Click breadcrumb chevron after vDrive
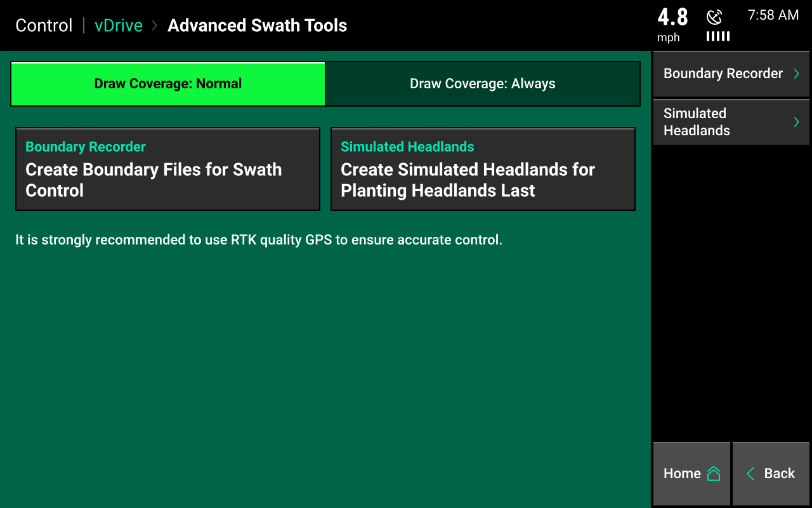Viewport: 812px width, 508px height. pos(155,25)
